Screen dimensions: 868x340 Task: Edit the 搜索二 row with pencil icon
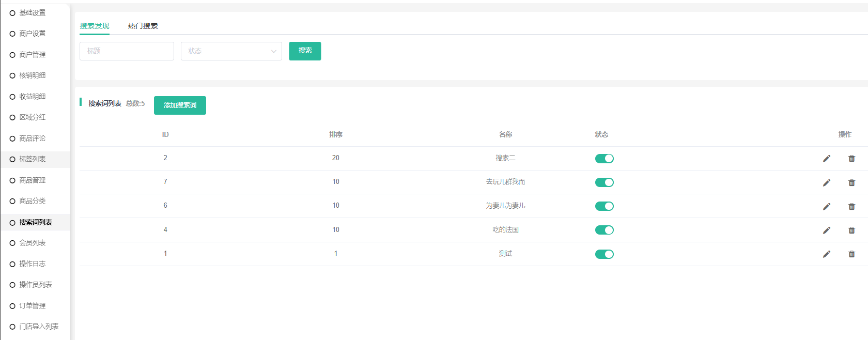tap(827, 159)
